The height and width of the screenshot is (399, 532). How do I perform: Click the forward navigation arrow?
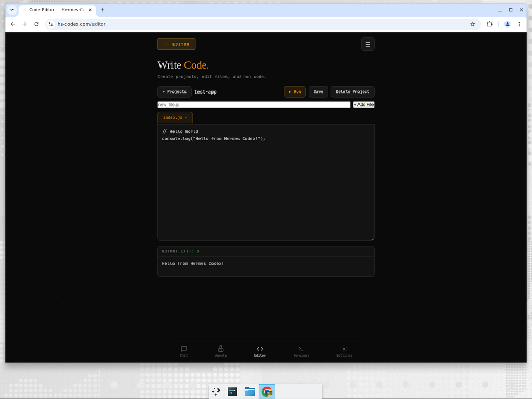coord(24,24)
